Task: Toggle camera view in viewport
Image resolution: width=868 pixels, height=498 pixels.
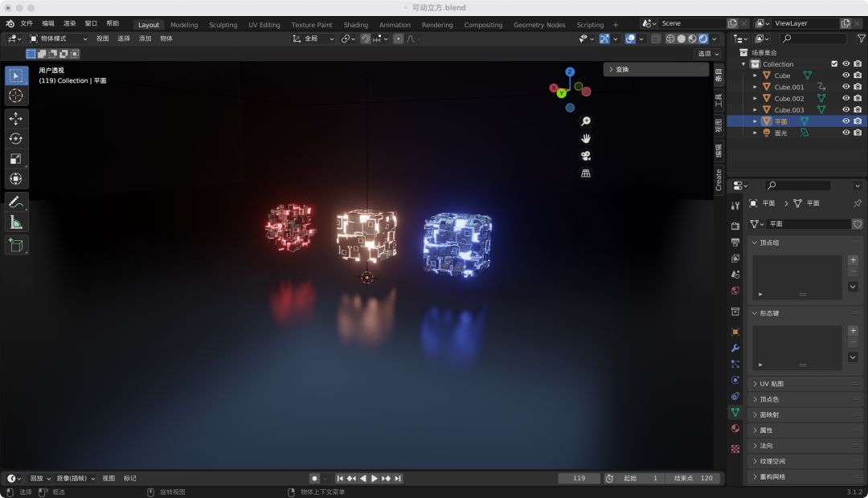Action: pos(586,156)
